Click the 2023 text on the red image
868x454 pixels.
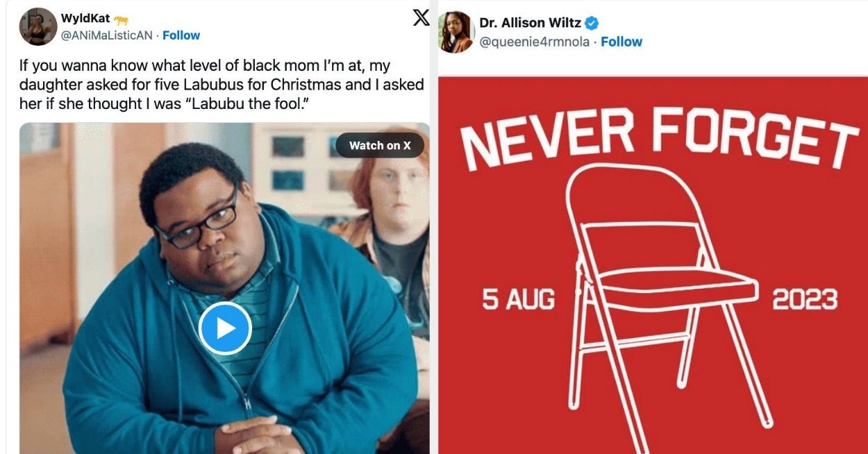pyautogui.click(x=805, y=300)
